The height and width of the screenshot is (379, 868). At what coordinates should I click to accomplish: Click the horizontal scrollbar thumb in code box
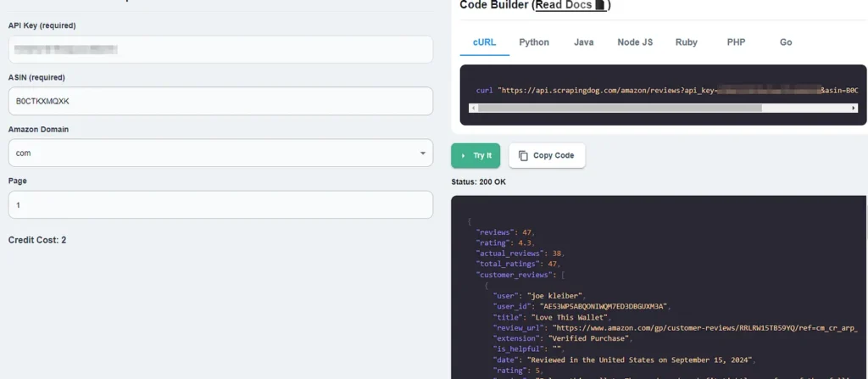click(x=619, y=109)
